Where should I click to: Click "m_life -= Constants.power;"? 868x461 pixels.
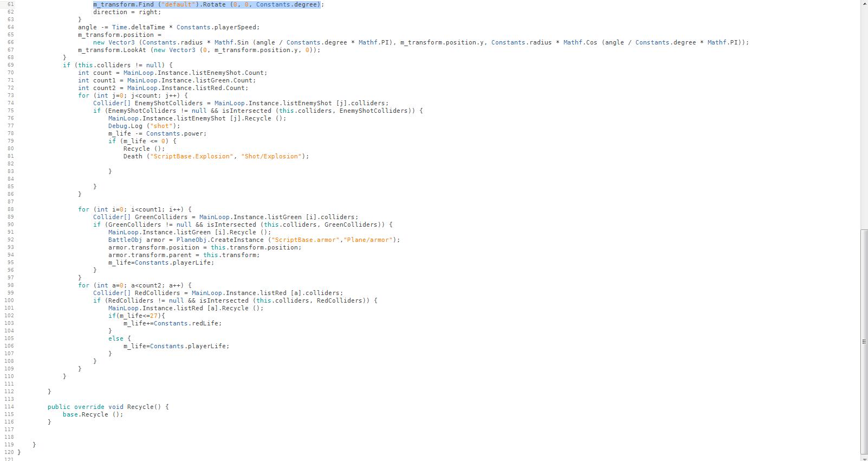(x=157, y=133)
